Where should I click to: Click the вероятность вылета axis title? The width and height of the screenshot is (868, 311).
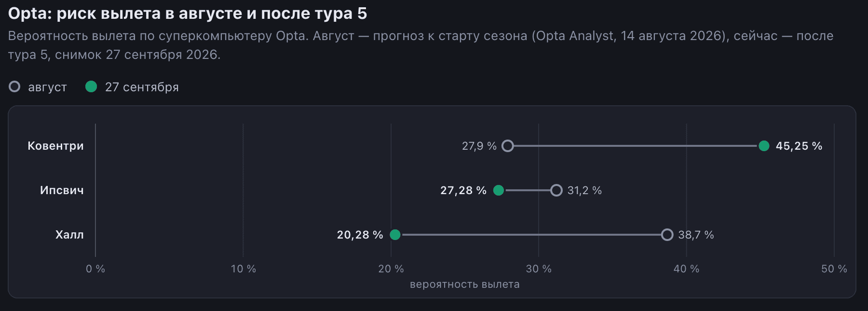click(x=465, y=284)
